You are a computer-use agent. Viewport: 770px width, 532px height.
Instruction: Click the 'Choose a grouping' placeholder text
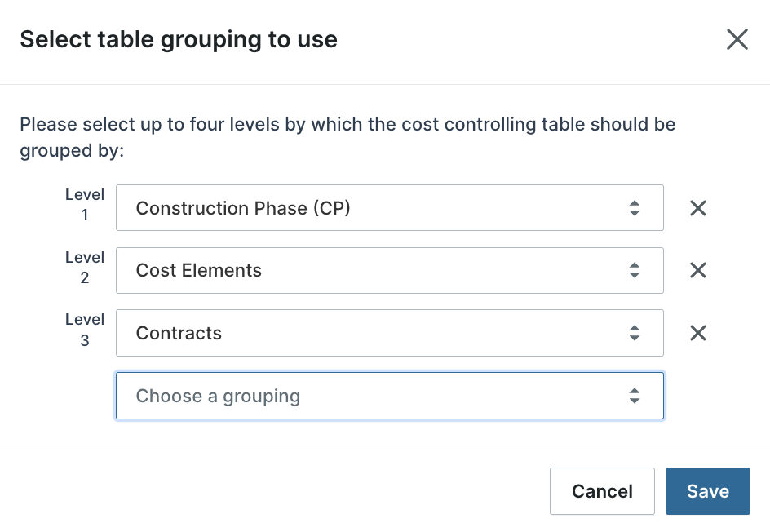coord(218,397)
